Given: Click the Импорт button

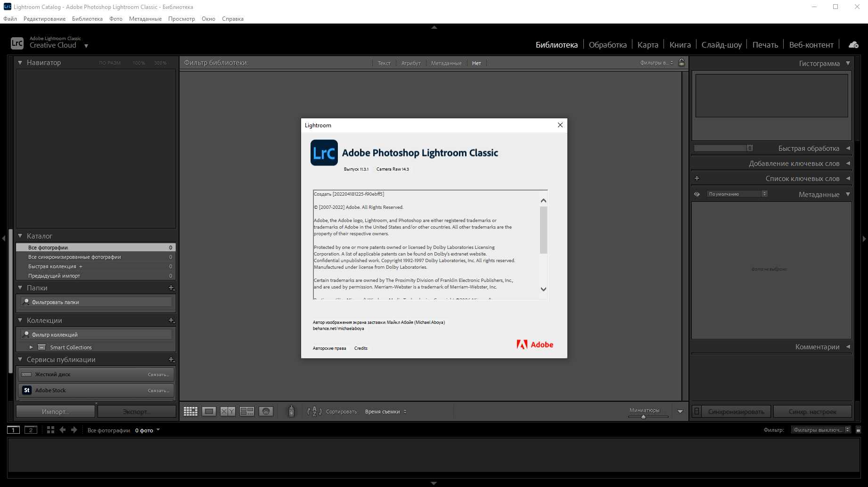Looking at the screenshot, I should (x=56, y=412).
